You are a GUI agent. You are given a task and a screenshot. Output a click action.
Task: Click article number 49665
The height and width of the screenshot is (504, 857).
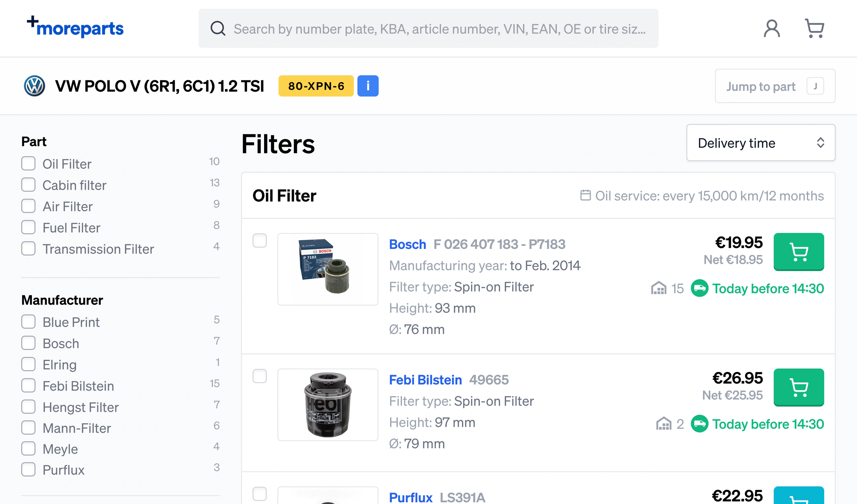[x=489, y=380]
